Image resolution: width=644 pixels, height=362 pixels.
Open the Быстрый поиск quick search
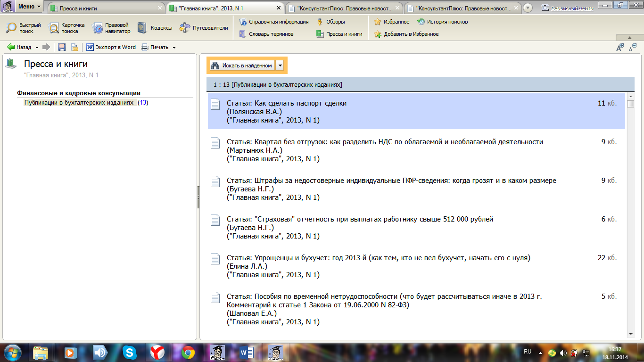tap(23, 28)
